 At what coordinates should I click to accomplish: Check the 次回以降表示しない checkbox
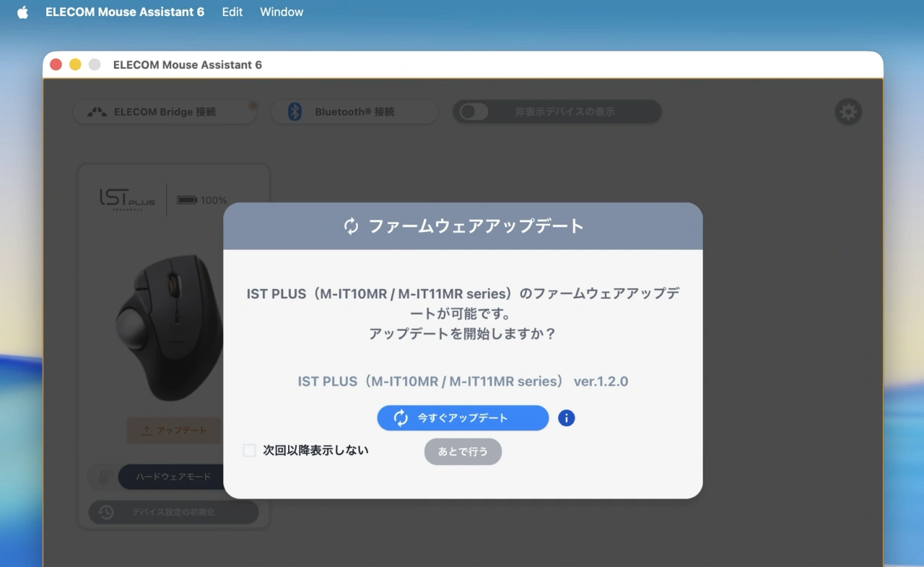click(x=250, y=451)
